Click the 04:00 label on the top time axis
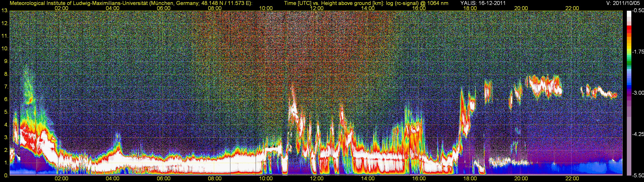Viewport: 644px width, 182px height. 112,8
